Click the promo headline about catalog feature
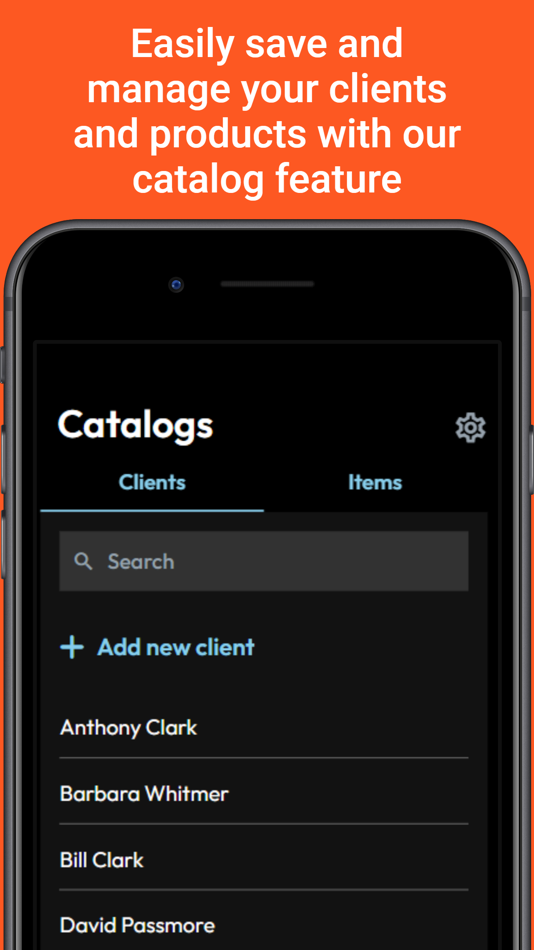The width and height of the screenshot is (534, 950). point(267,111)
